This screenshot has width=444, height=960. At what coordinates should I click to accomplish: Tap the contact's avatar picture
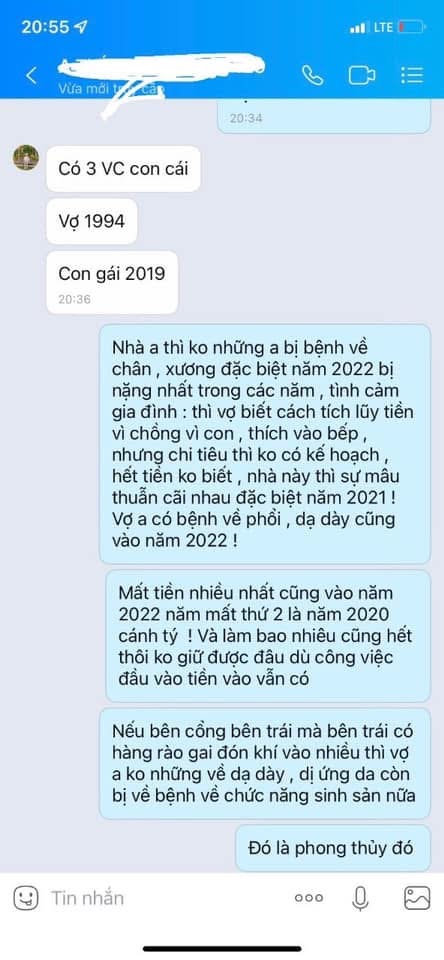point(26,158)
